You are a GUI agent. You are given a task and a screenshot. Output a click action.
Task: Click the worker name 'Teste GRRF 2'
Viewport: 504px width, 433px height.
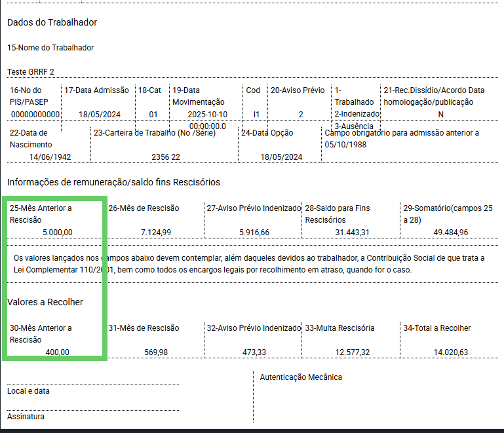click(x=31, y=71)
